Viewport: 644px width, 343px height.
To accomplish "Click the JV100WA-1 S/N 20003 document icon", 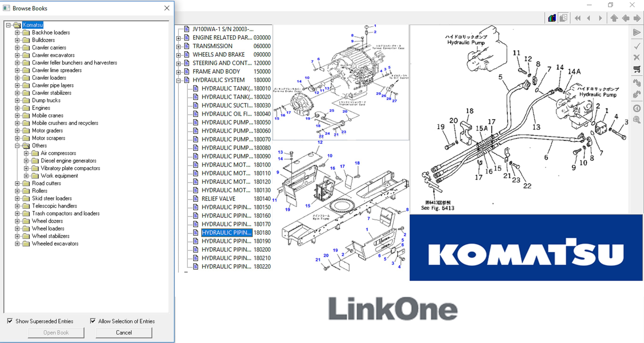I will [186, 29].
